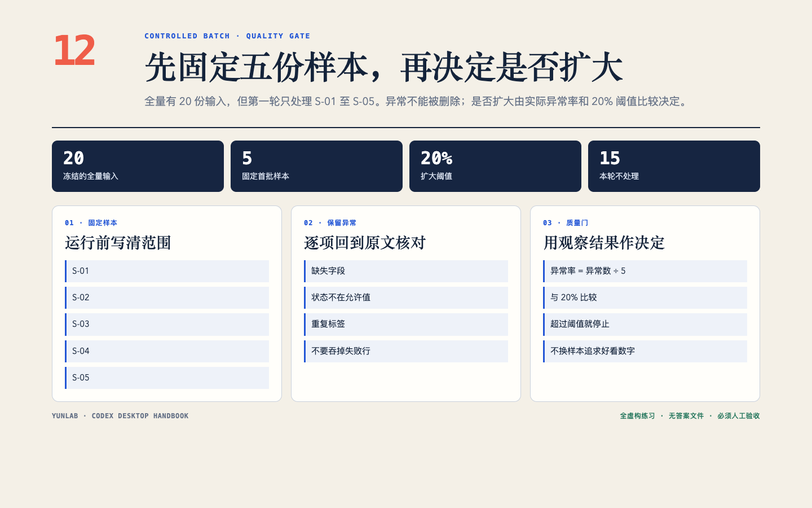Select the S-03 row
This screenshot has height=508, width=812.
167,325
